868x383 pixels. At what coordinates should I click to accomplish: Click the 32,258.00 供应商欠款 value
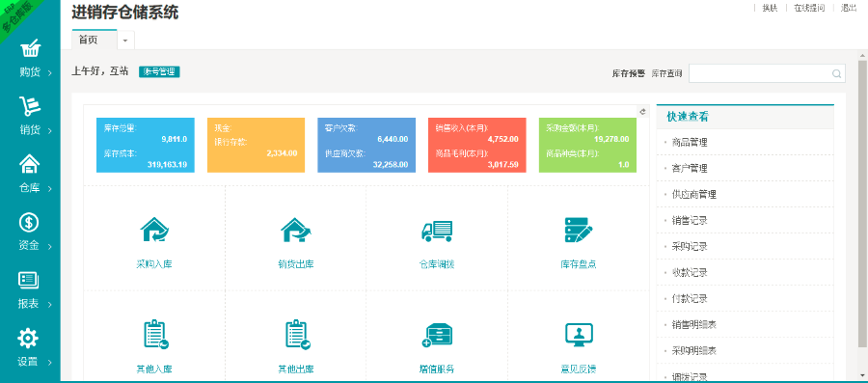(x=392, y=164)
